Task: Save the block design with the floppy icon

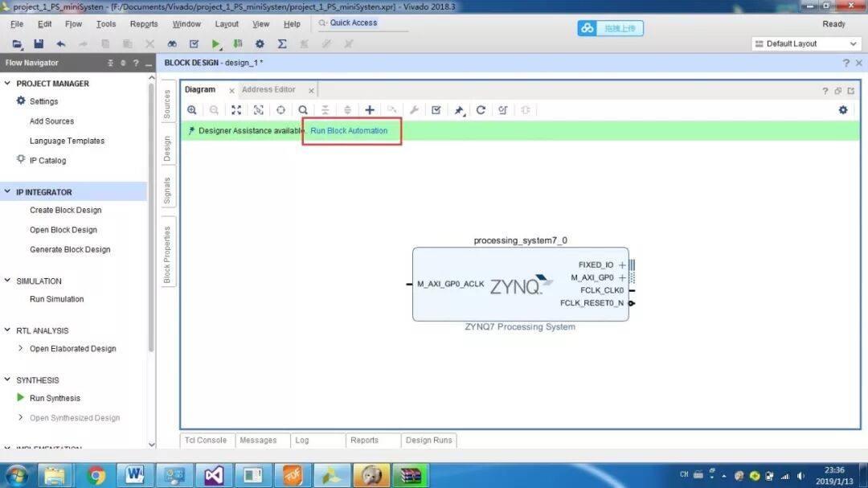Action: point(39,43)
